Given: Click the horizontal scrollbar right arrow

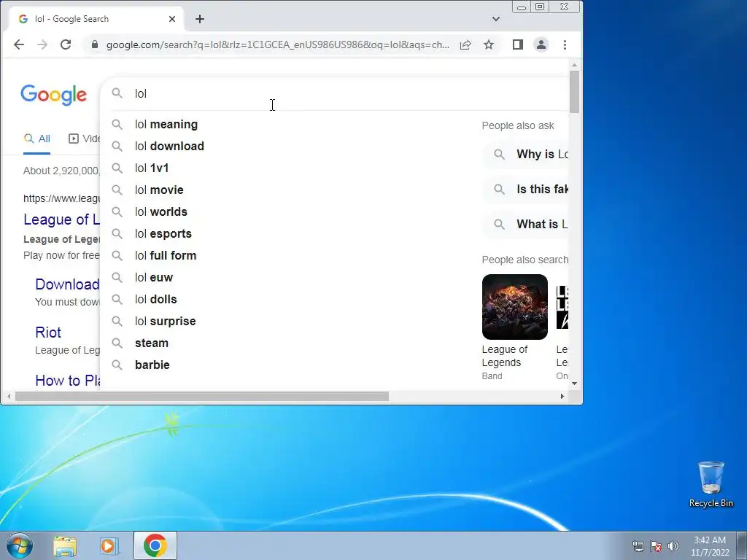Looking at the screenshot, I should tap(562, 396).
